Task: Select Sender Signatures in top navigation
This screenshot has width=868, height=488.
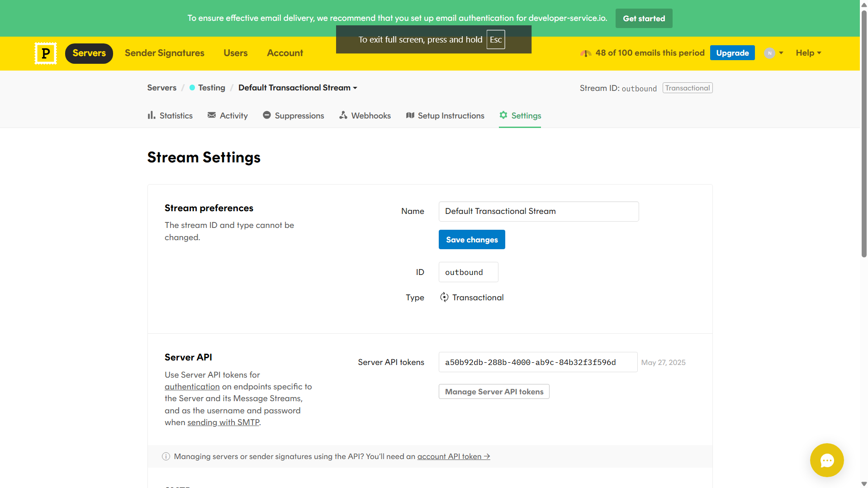Action: (165, 53)
